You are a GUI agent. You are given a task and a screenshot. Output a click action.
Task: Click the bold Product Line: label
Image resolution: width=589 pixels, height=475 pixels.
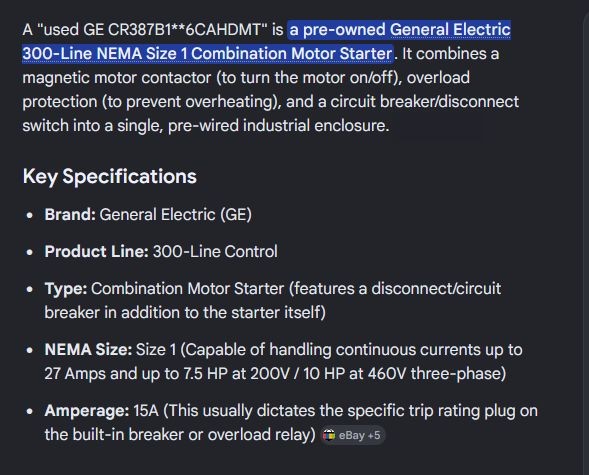pyautogui.click(x=97, y=251)
